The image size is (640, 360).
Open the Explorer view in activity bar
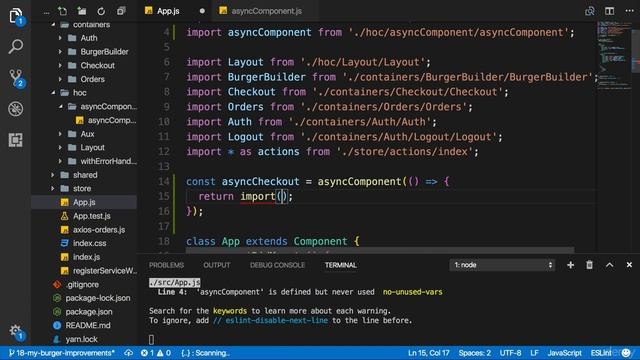click(16, 16)
